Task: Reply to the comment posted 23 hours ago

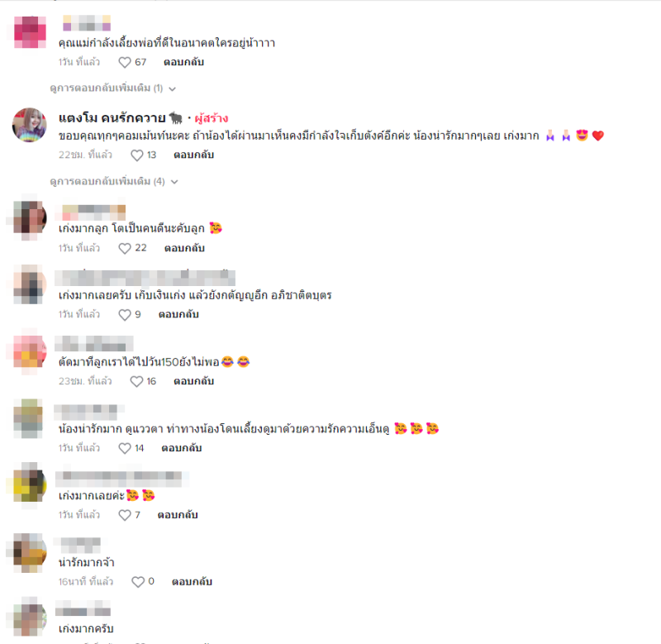Action: [x=194, y=381]
